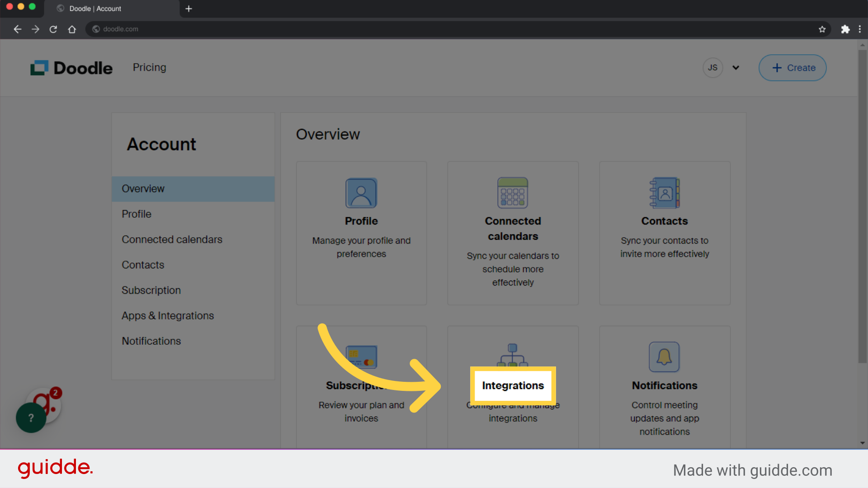Image resolution: width=868 pixels, height=488 pixels.
Task: Open the browser three-dot menu
Action: point(860,29)
